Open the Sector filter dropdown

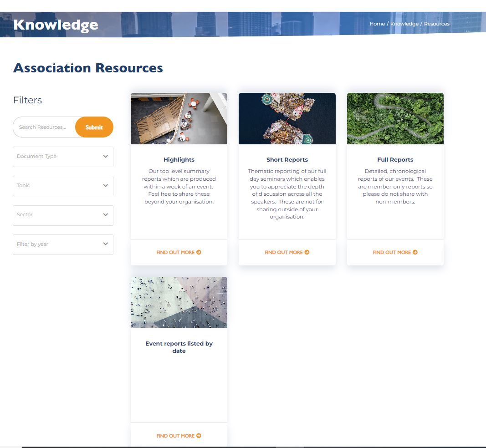[63, 215]
